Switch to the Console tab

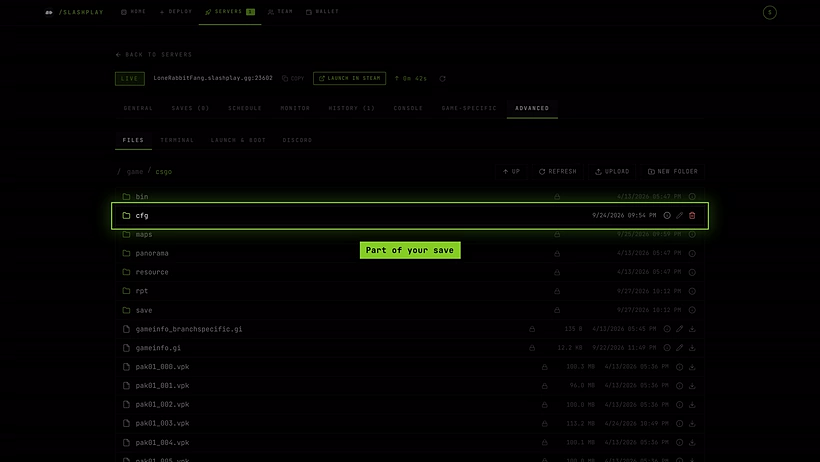(x=408, y=108)
